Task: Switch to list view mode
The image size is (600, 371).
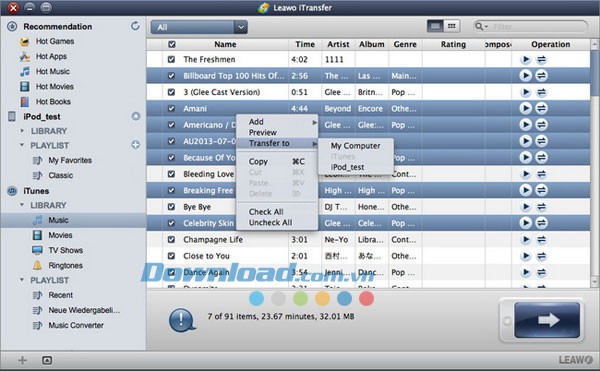Action: click(435, 26)
